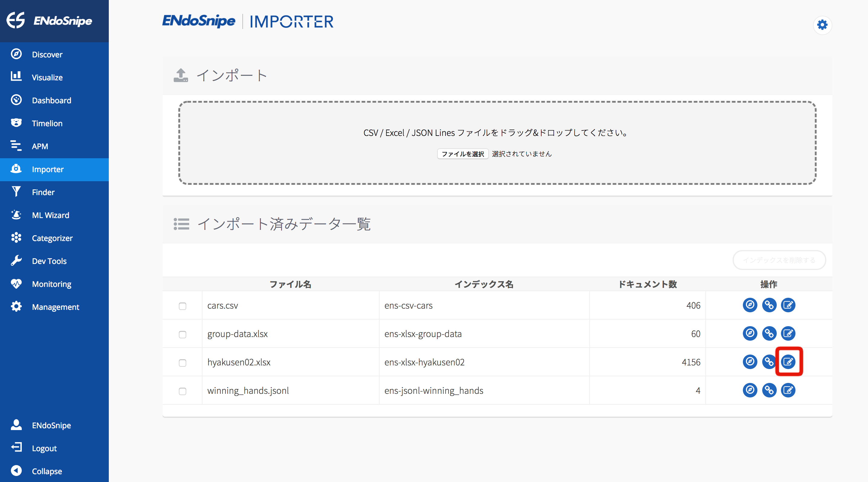This screenshot has height=482, width=868.
Task: Click the ML Wizard icon
Action: [16, 215]
